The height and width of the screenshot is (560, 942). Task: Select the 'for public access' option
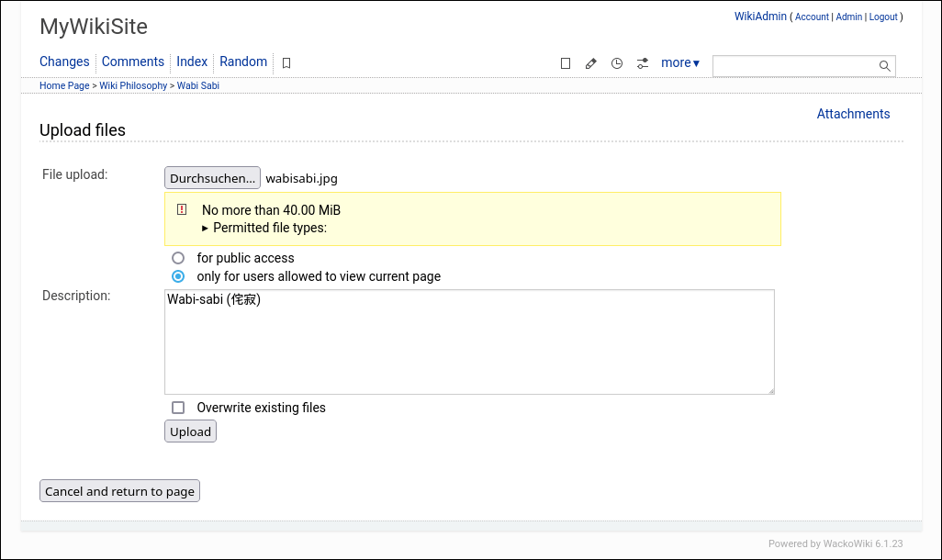[178, 258]
